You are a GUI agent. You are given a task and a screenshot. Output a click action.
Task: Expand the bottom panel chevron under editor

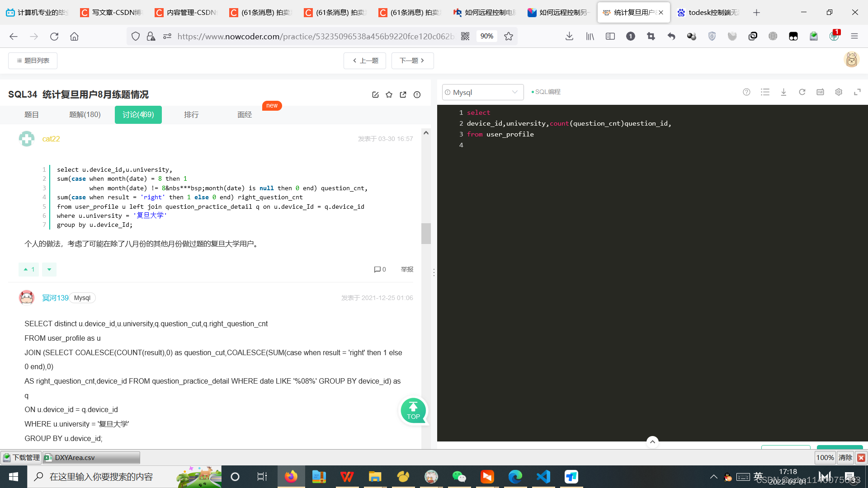point(652,441)
